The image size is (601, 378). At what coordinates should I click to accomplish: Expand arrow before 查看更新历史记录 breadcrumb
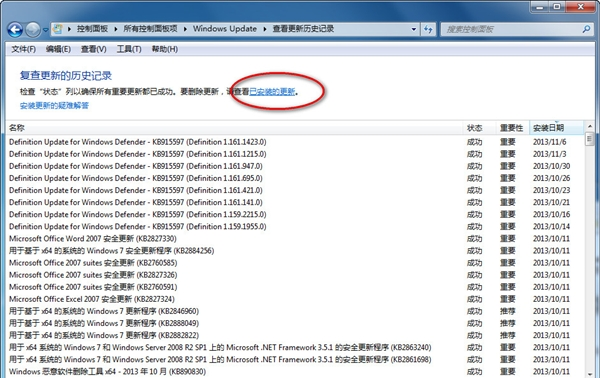(265, 29)
